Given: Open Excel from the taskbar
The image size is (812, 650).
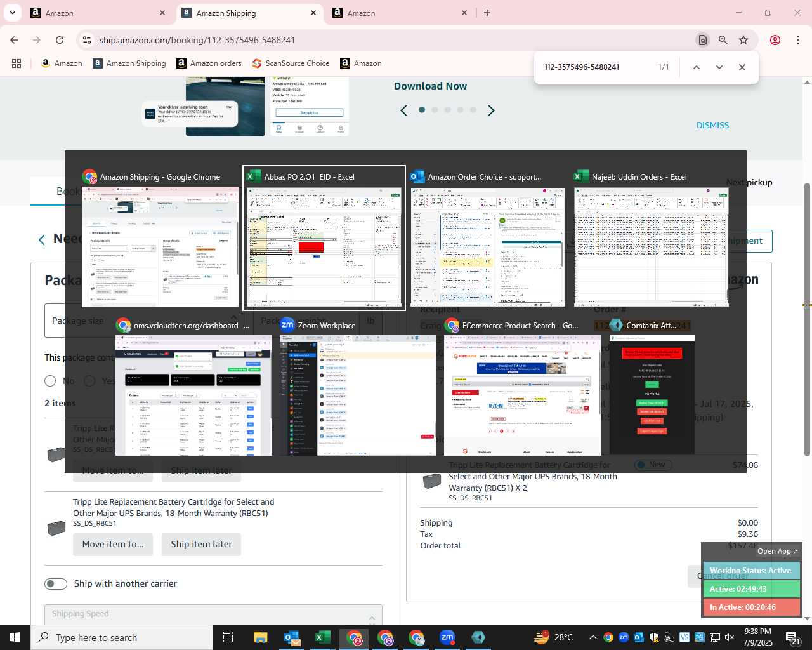Looking at the screenshot, I should (323, 637).
